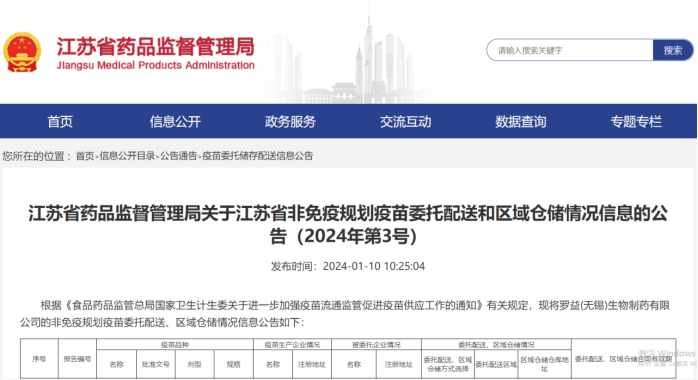This screenshot has width=698, height=380.
Task: Go to 信息公开目录 in the breadcrumb
Action: tap(127, 156)
